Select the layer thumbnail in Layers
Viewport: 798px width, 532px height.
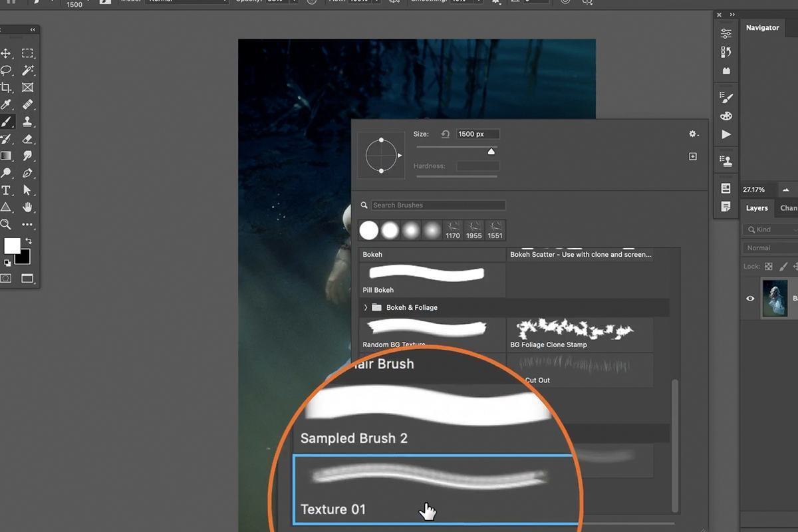pos(775,298)
